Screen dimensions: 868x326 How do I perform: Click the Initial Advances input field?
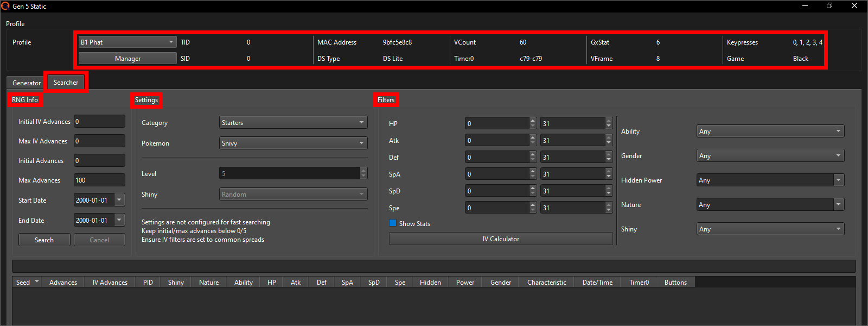pyautogui.click(x=99, y=160)
